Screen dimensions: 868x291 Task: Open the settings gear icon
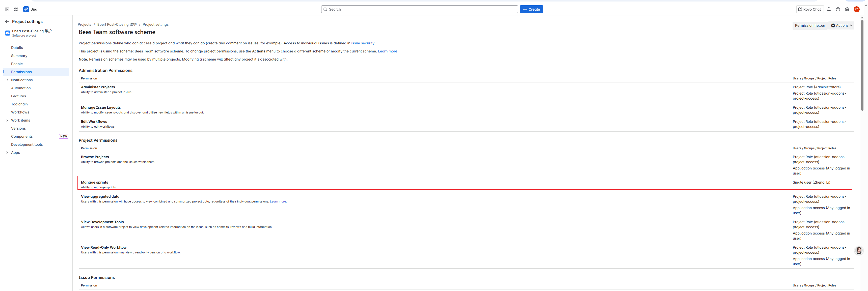847,9
